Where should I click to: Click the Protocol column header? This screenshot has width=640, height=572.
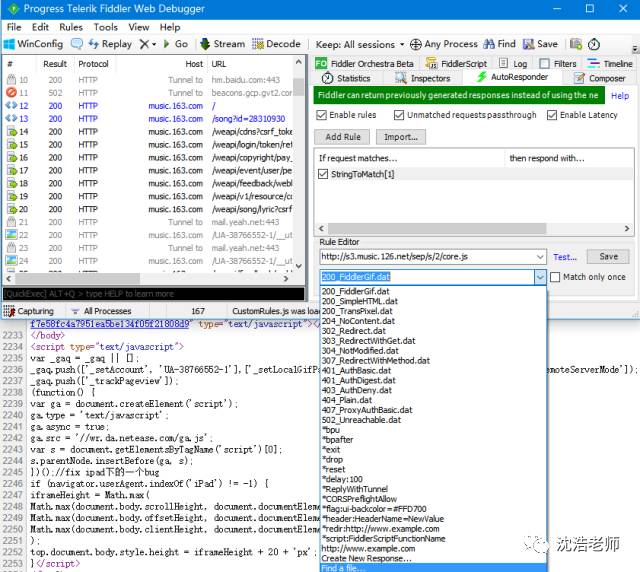pos(93,64)
